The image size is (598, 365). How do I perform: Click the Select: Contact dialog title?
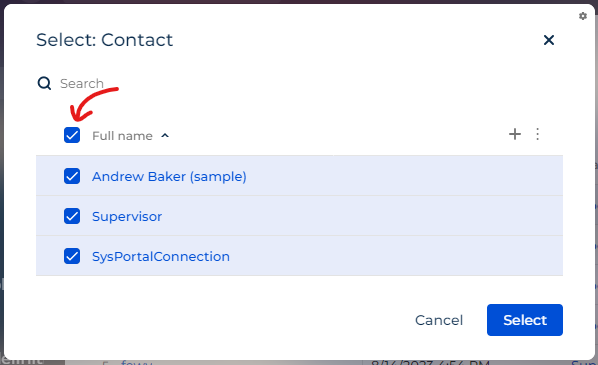104,40
